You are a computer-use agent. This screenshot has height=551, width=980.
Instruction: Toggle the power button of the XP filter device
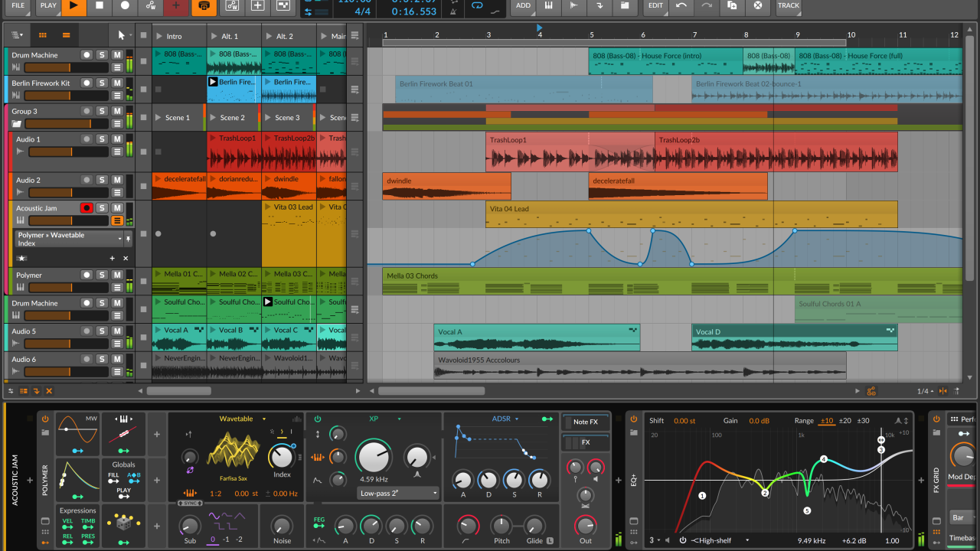point(317,419)
